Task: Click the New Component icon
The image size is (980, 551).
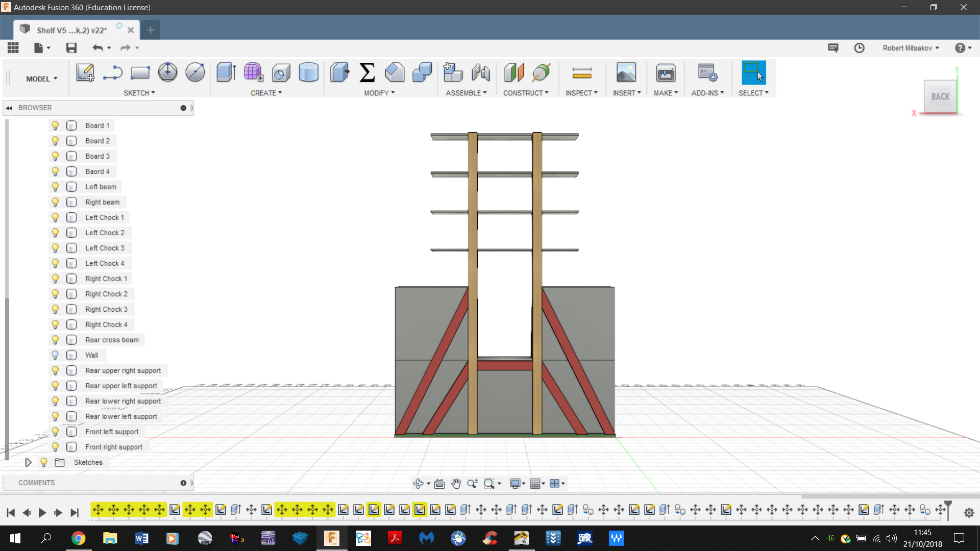Action: (452, 72)
